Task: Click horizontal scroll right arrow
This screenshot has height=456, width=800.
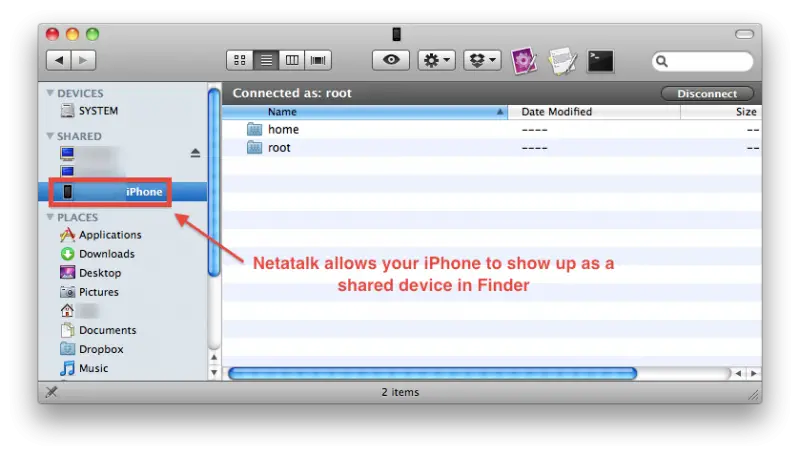Action: tap(754, 373)
